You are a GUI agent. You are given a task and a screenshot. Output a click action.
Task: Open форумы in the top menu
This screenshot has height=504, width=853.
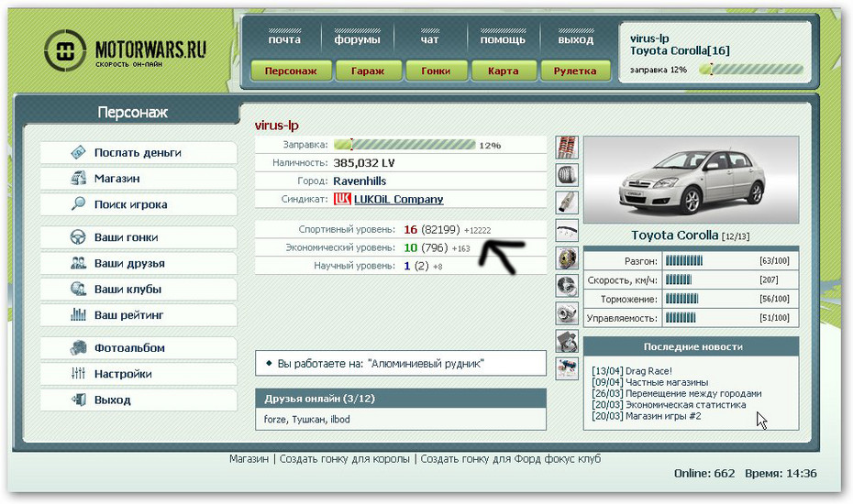[358, 39]
